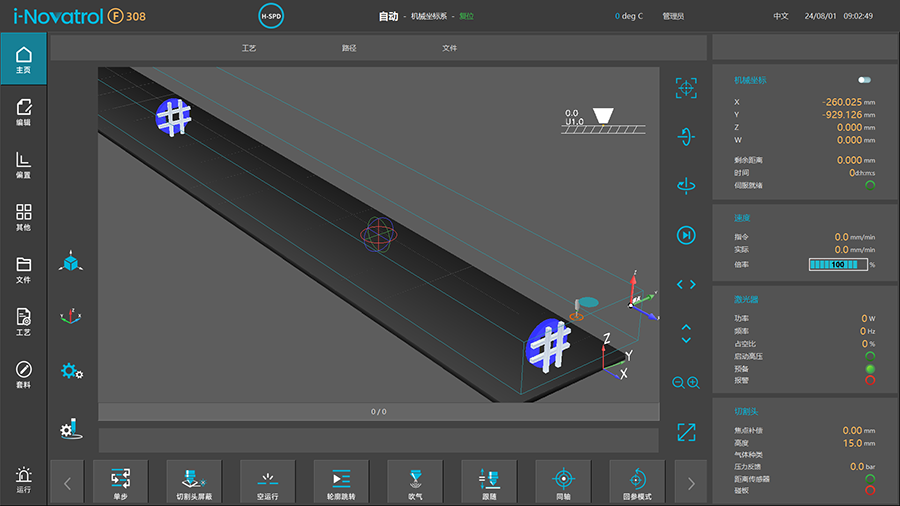The width and height of the screenshot is (900, 506).
Task: Click the 套料 (Nesting) sidebar icon
Action: point(24,374)
